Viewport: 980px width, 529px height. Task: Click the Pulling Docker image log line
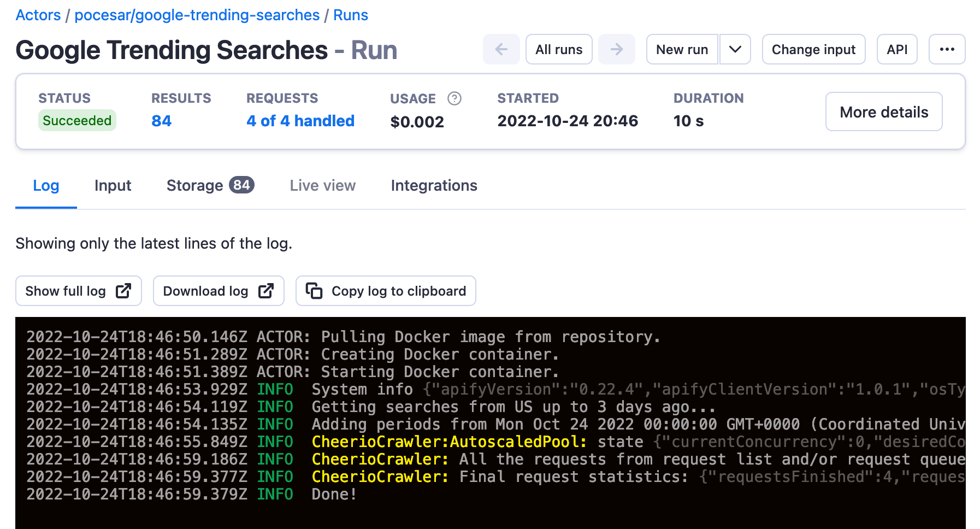(343, 337)
